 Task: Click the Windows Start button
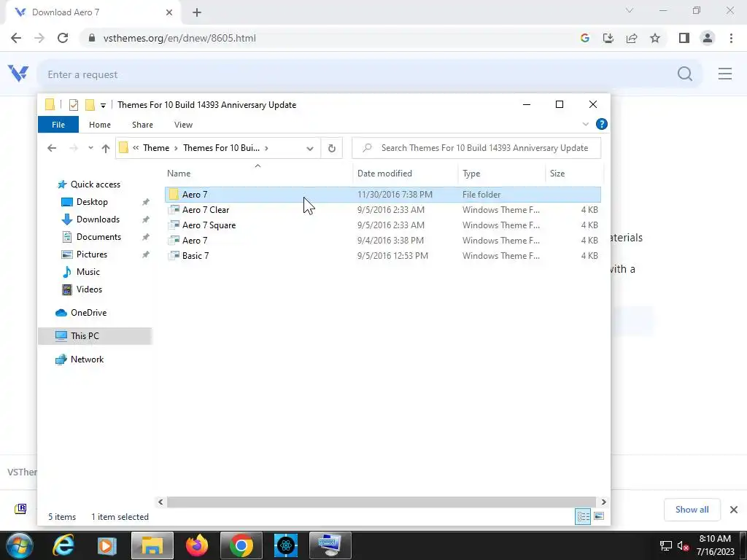point(20,545)
